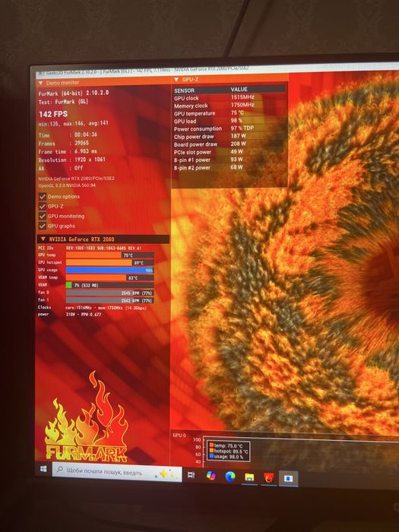Select the last taskbar app icon
The width and height of the screenshot is (399, 532).
click(288, 479)
